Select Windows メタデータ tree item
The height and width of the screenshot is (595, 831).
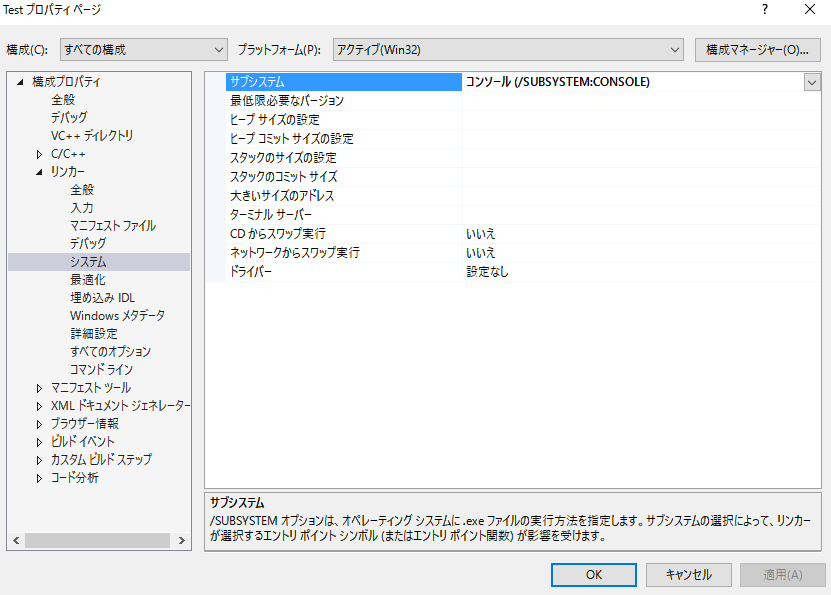coord(117,316)
